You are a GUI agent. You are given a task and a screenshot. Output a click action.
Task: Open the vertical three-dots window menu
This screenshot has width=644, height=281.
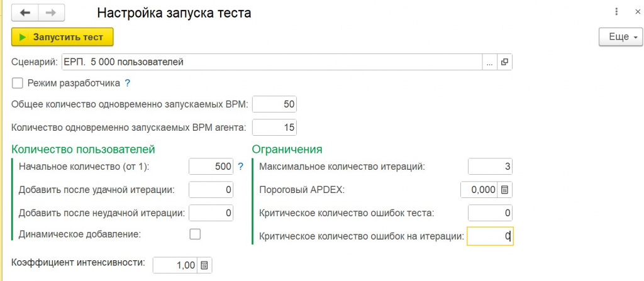616,12
